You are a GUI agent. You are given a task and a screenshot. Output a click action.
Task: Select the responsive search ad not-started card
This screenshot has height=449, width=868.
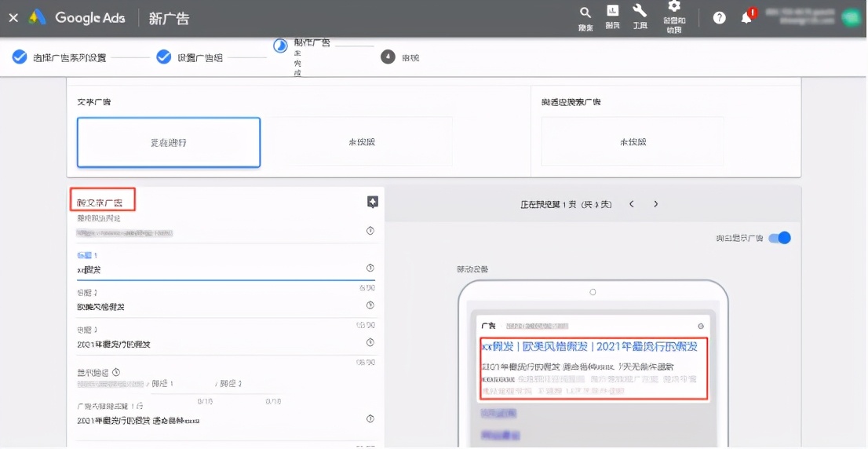(633, 142)
